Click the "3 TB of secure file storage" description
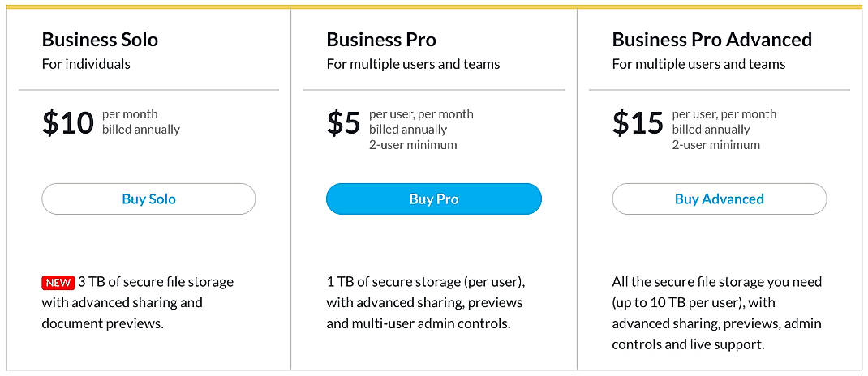This screenshot has height=376, width=868. (156, 282)
